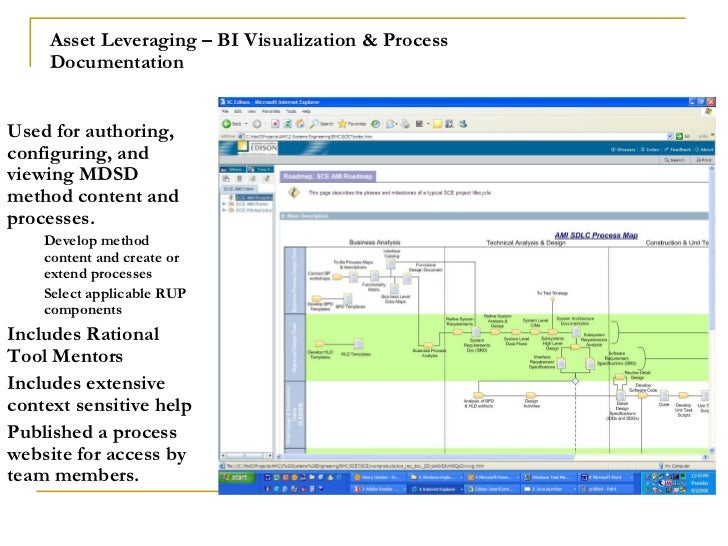Click the roadmap sign icon beside the page description
Image resolution: width=728 pixels, height=546 pixels.
294,192
